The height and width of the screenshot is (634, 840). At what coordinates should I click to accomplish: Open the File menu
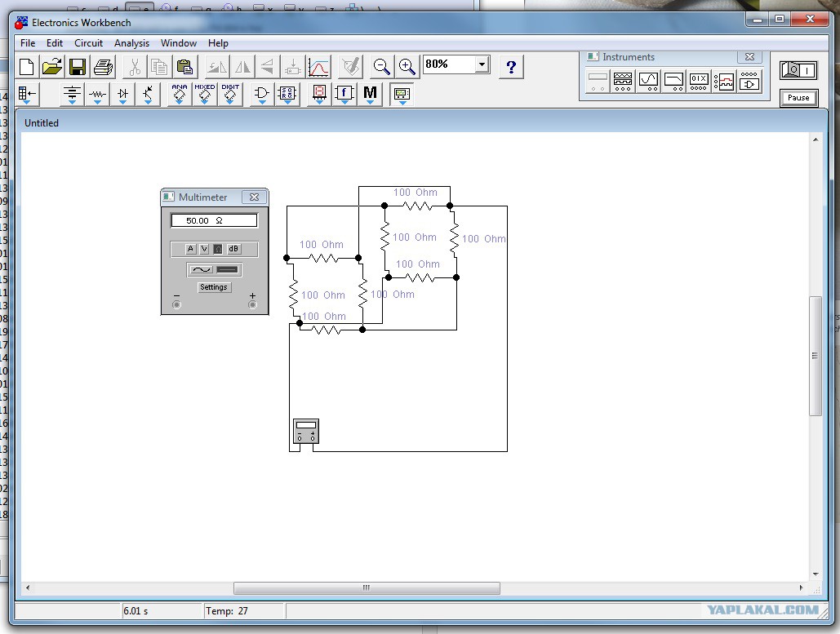28,43
